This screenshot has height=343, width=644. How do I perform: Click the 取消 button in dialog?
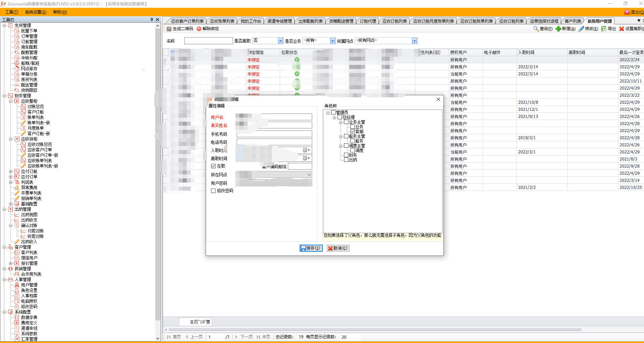pyautogui.click(x=338, y=248)
